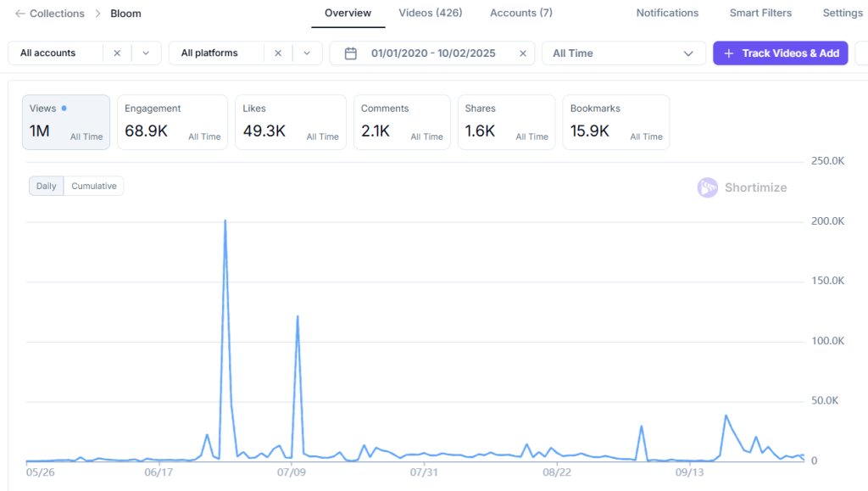Screen dimensions: 868x491
Task: Select the Views metric card
Action: coord(66,122)
